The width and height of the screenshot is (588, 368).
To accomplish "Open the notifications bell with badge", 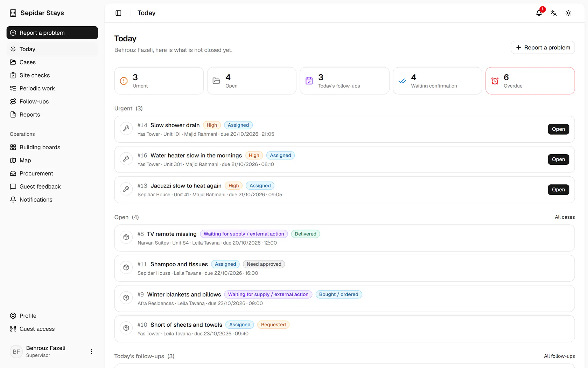I will tap(539, 13).
